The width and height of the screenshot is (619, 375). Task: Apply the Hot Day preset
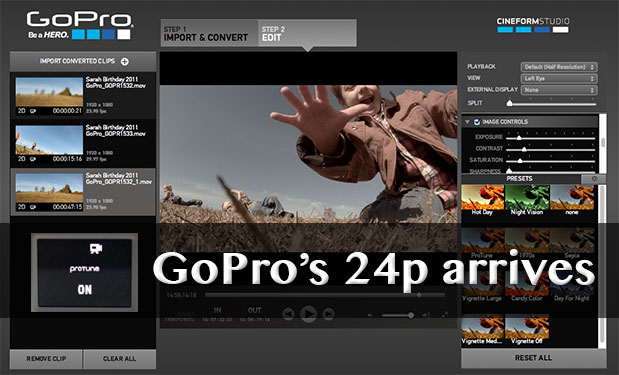[x=482, y=200]
